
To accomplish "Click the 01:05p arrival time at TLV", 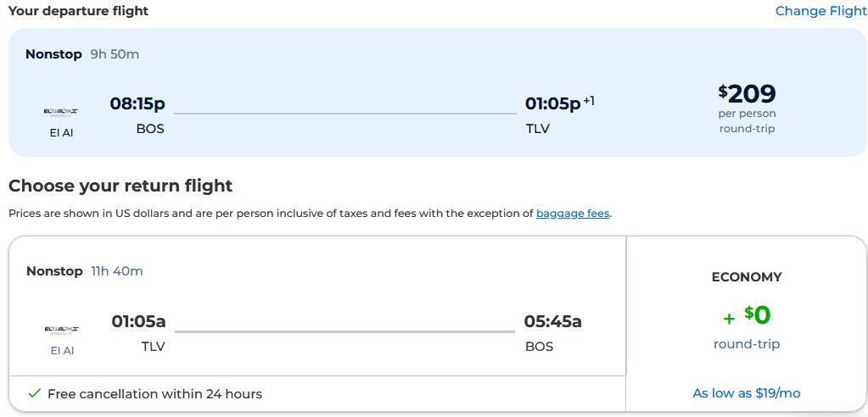I will click(552, 104).
